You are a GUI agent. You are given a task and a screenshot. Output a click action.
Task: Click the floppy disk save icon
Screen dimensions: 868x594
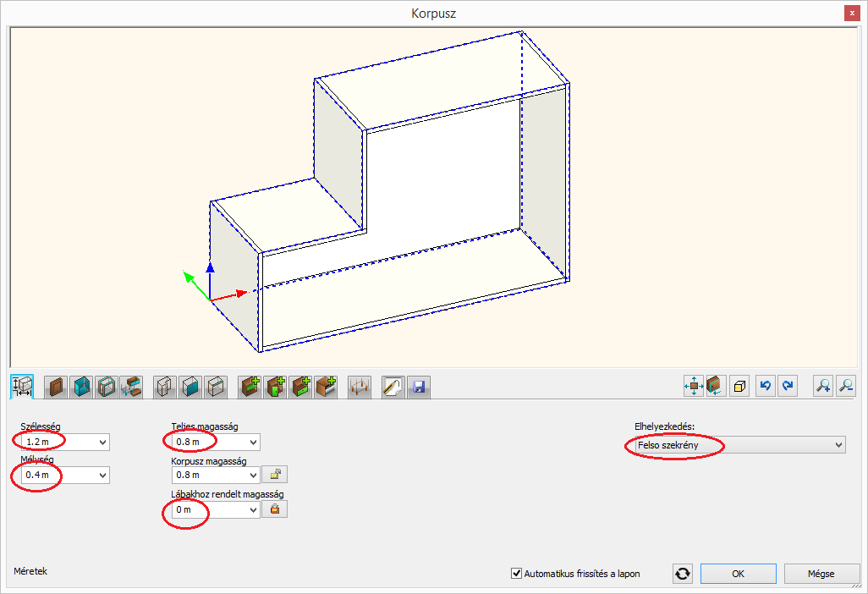click(x=419, y=387)
